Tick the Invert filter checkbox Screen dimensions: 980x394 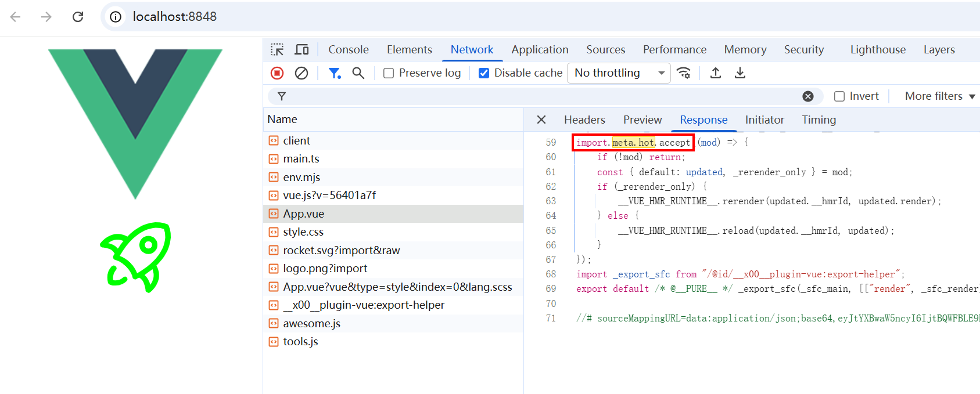point(839,96)
